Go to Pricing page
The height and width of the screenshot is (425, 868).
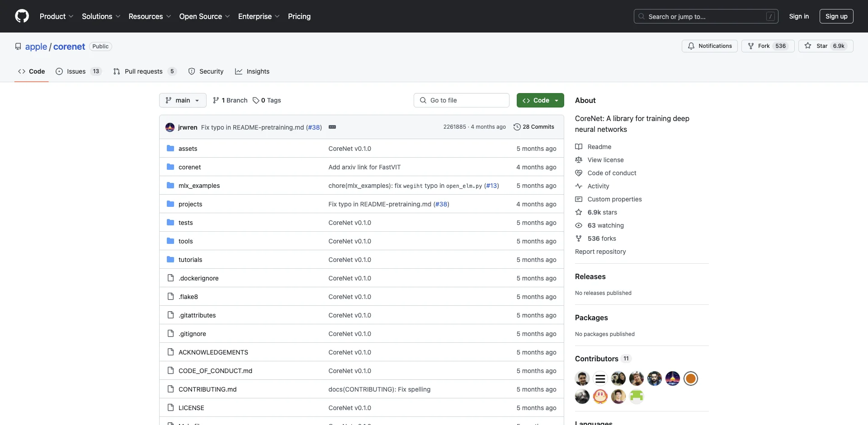click(299, 16)
